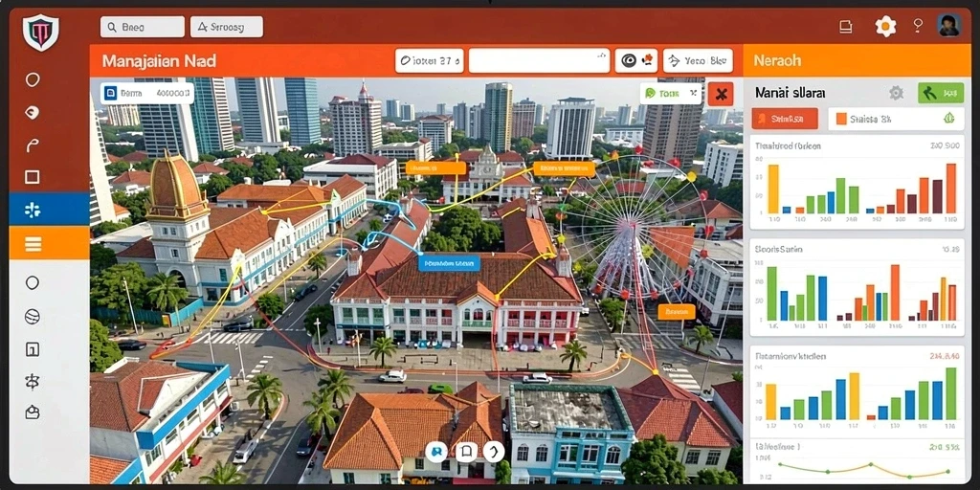
Task: Click the square icon in dark sidebar
Action: (x=33, y=177)
